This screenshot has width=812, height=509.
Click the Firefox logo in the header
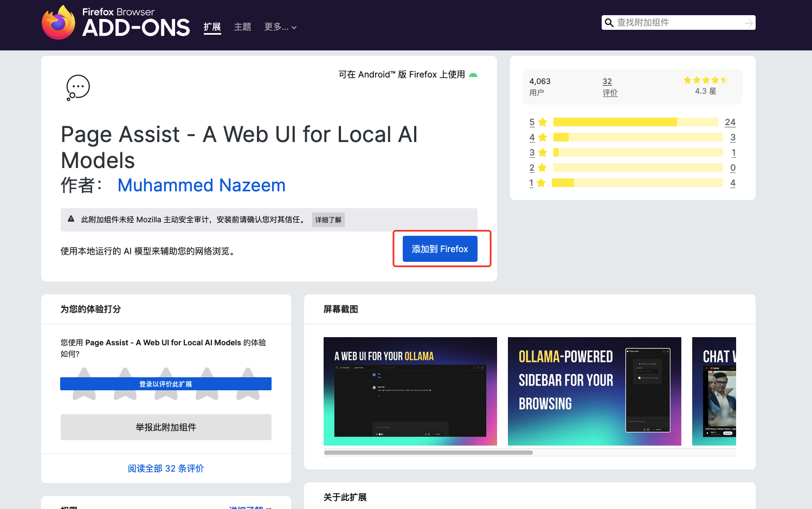coord(59,22)
